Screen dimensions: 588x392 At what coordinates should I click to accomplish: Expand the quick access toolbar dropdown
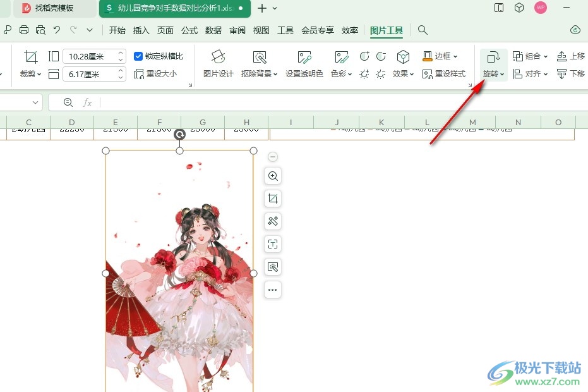pyautogui.click(x=90, y=30)
